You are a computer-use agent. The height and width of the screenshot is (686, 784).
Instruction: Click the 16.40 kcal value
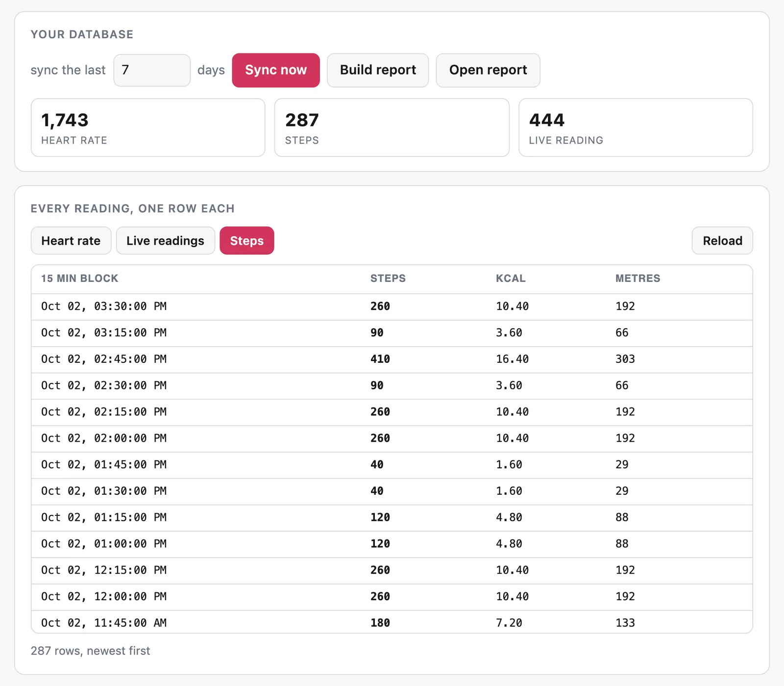tap(512, 359)
